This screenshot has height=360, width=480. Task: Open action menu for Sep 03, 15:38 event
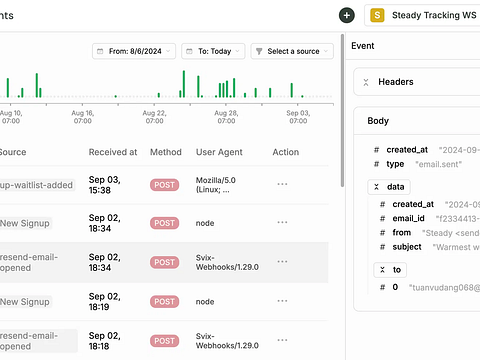(x=282, y=184)
